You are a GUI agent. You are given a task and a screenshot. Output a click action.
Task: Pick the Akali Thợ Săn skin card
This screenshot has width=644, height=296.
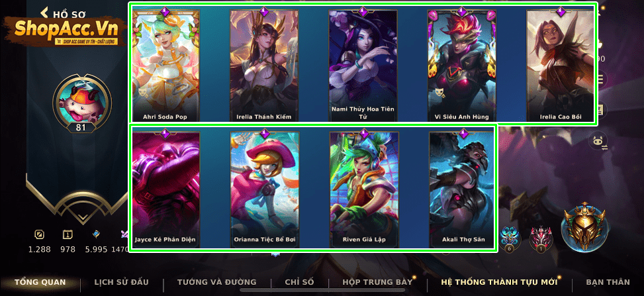[463, 189]
